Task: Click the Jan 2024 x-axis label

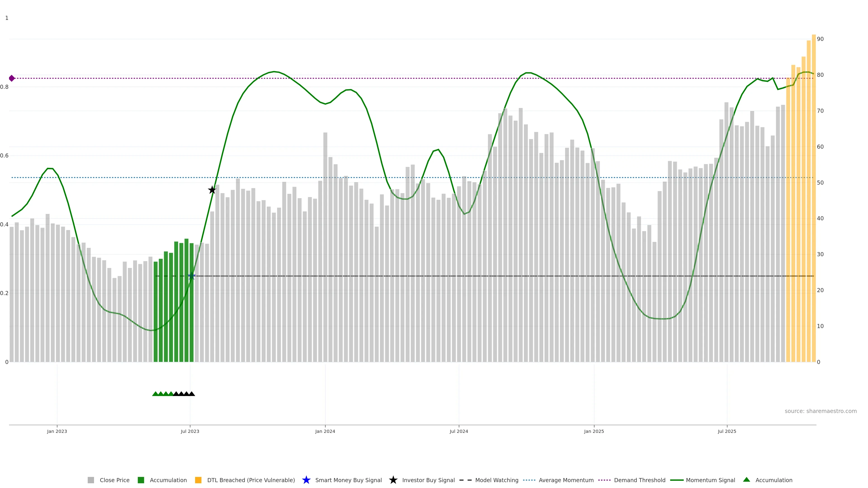Action: tap(325, 431)
